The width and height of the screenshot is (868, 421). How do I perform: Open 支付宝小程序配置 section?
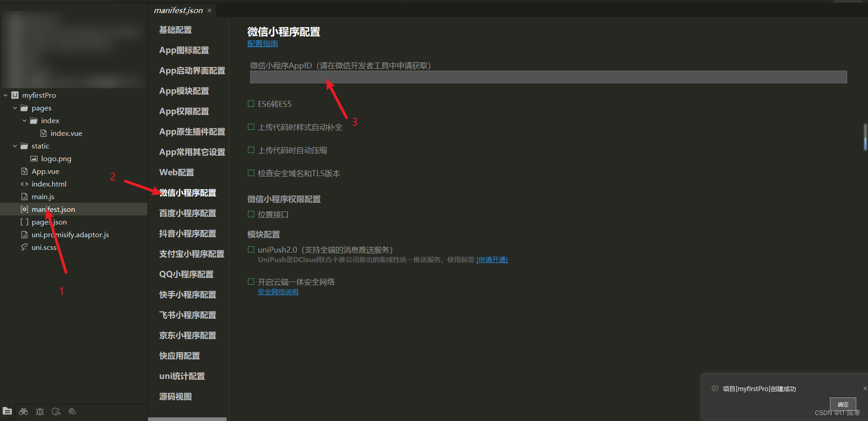tap(192, 254)
